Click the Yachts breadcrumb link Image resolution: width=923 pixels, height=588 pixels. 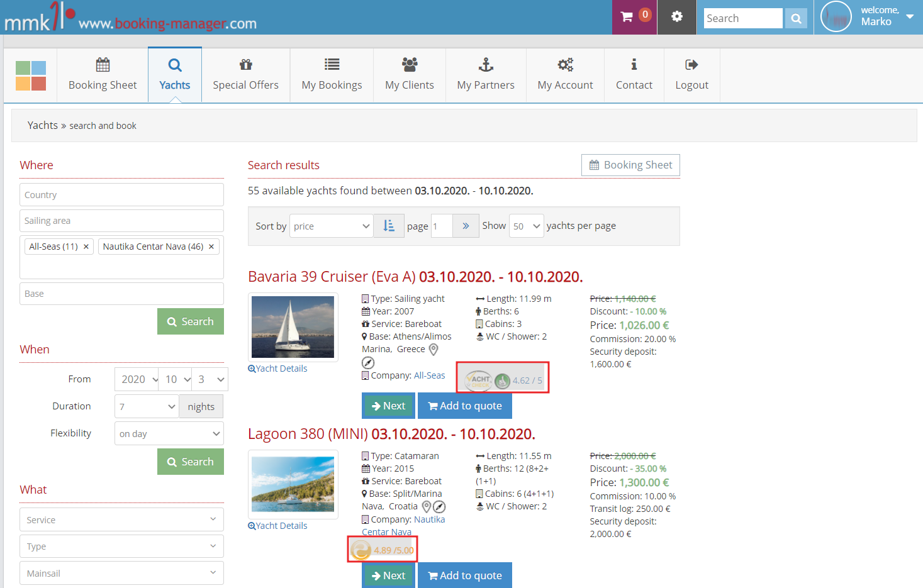(43, 125)
